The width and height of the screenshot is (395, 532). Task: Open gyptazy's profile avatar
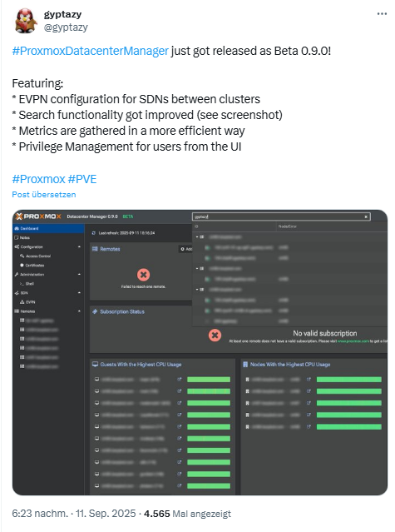[x=26, y=21]
